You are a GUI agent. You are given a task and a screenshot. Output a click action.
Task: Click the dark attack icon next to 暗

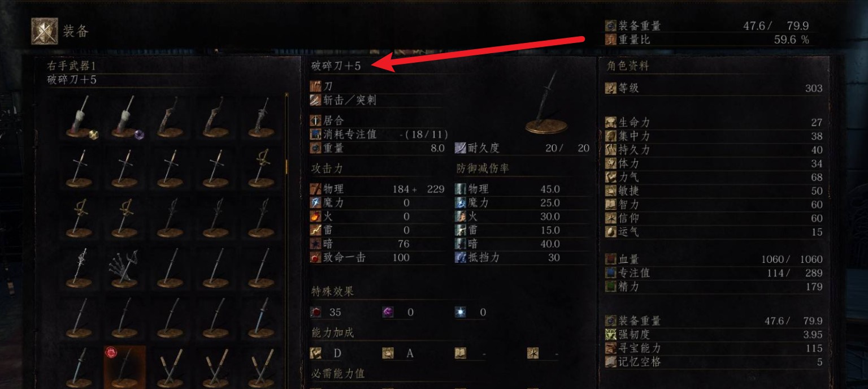(x=316, y=244)
